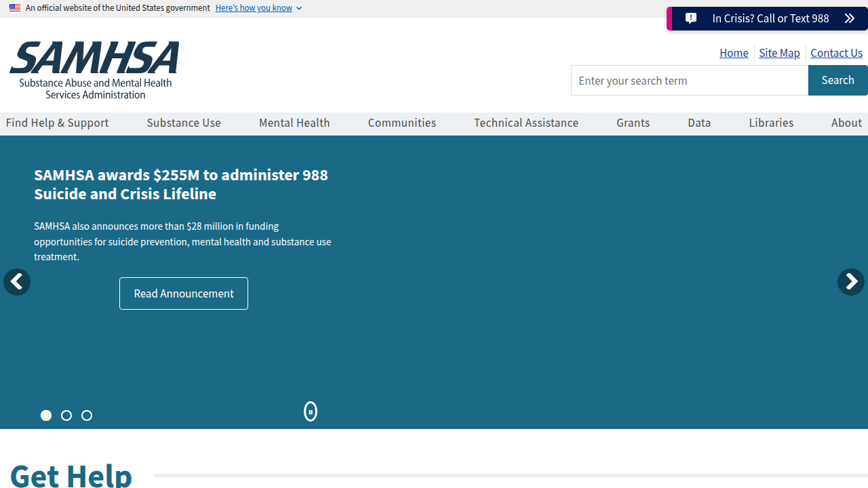
Task: Select second carousel slide dot
Action: (66, 415)
